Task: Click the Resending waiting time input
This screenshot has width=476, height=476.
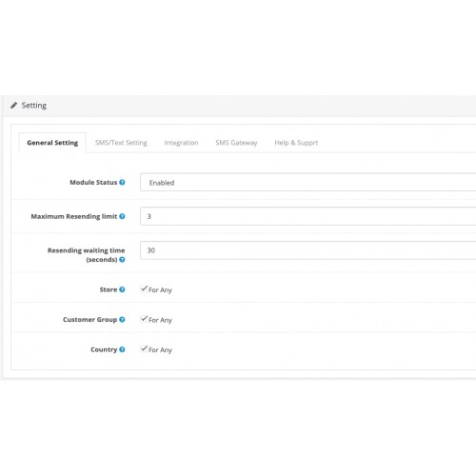Action: coord(307,250)
